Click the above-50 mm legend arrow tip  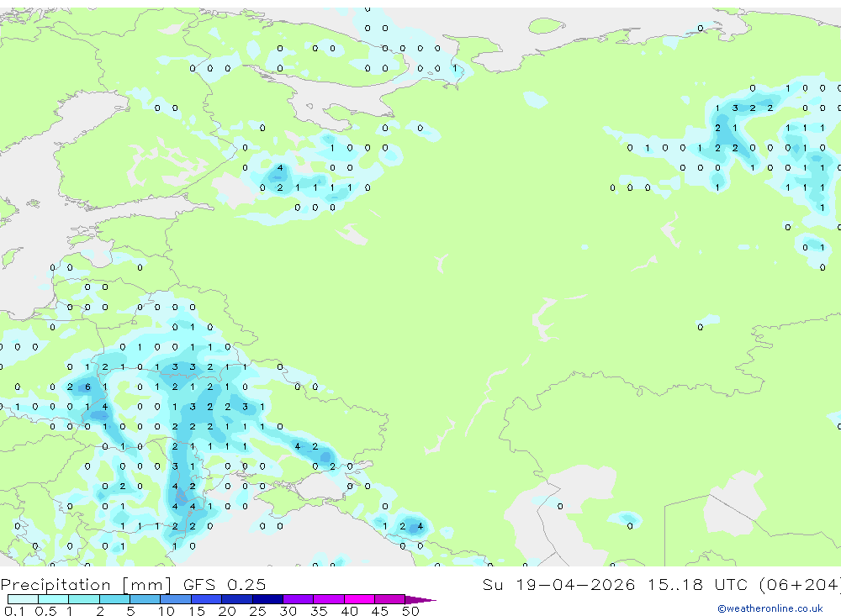[420, 599]
